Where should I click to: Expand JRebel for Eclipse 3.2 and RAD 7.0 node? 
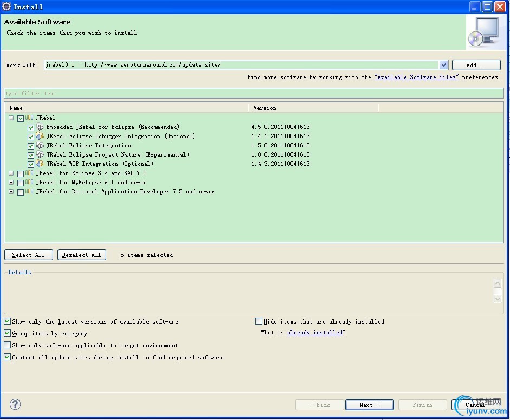tap(11, 173)
